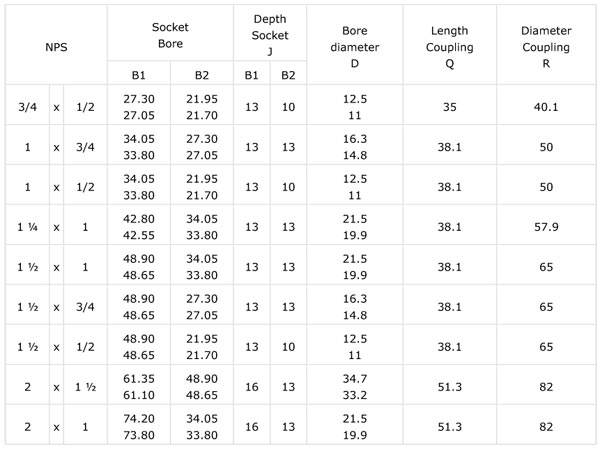The height and width of the screenshot is (449, 600).
Task: Click the 61.35 / 61.10 socket bore cell
Action: (x=138, y=385)
